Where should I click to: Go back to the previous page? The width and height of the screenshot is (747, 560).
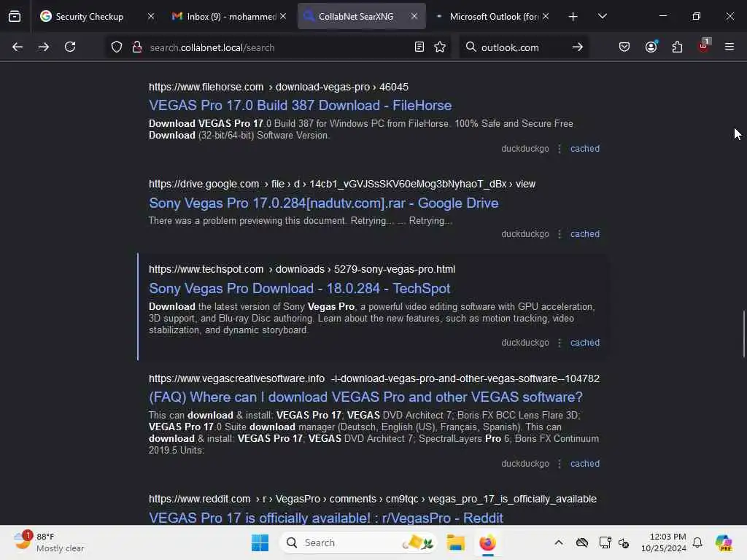pos(18,47)
